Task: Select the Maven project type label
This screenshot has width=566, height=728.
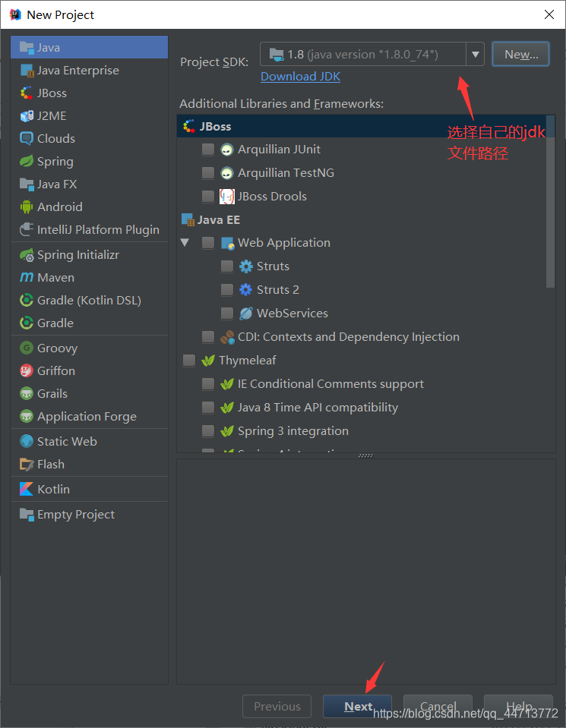Action: coord(55,278)
